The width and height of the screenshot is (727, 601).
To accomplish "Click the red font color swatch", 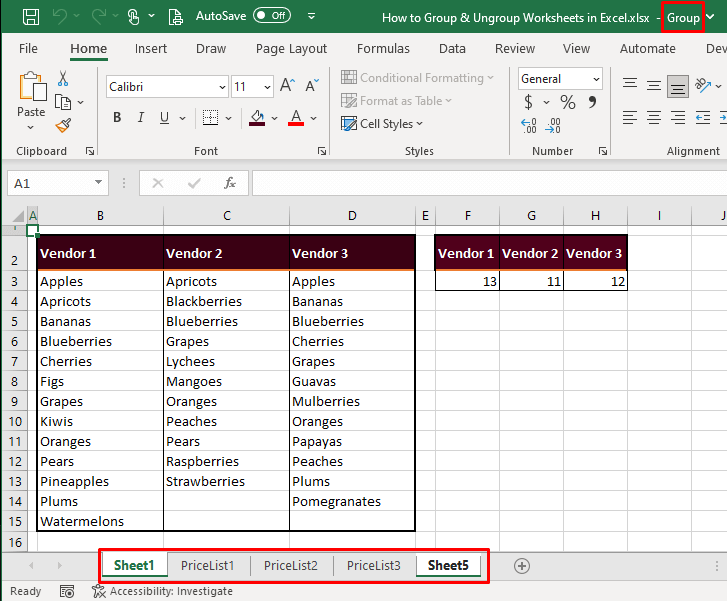I will [x=296, y=118].
